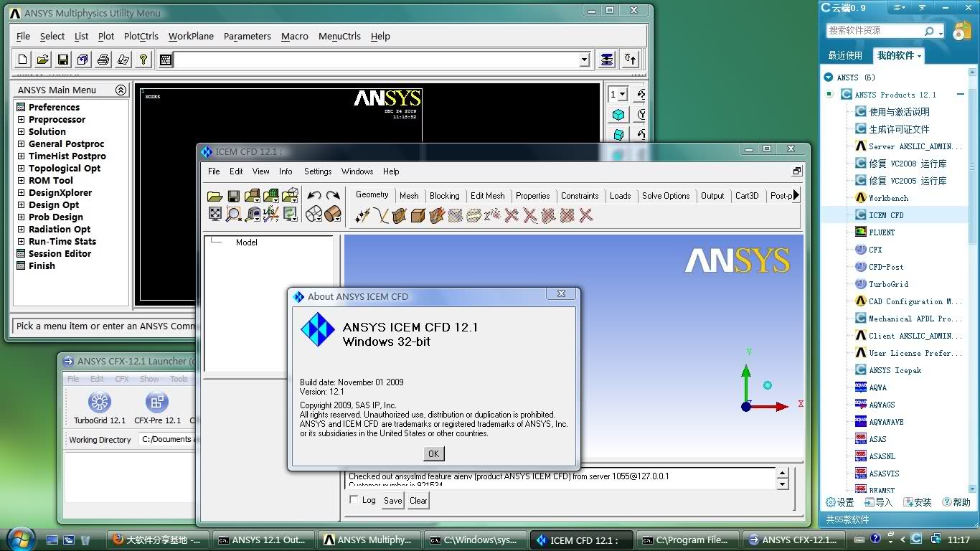Click Redo arrow in ICEM CFD toolbar

(332, 195)
